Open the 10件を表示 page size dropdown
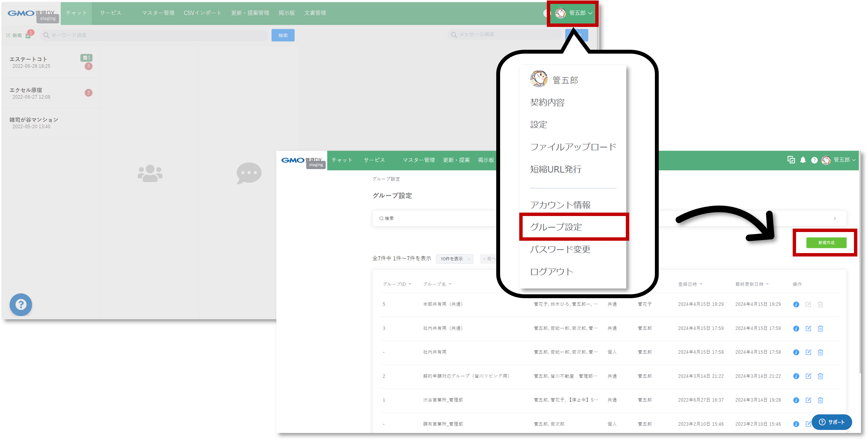The height and width of the screenshot is (440, 868). pos(454,259)
